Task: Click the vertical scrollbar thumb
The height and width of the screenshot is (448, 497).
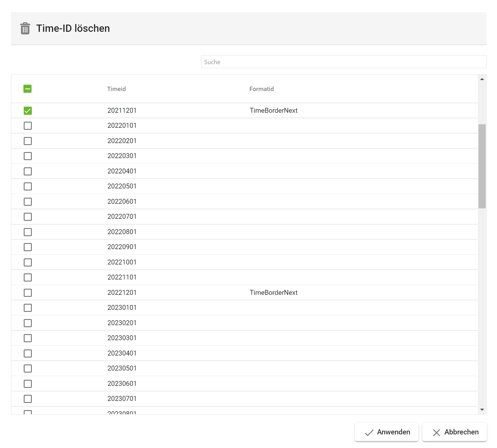Action: tap(482, 166)
